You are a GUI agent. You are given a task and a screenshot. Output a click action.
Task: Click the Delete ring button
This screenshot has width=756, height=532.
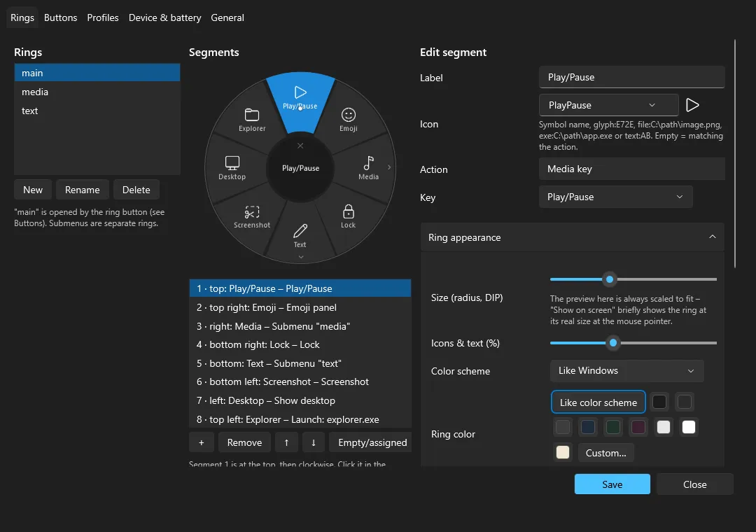tap(136, 190)
